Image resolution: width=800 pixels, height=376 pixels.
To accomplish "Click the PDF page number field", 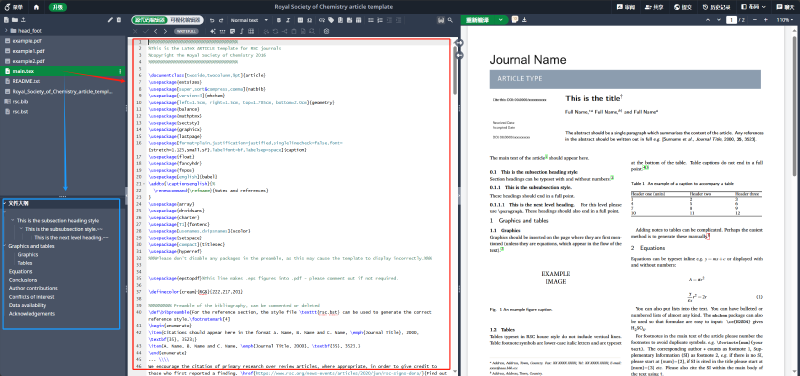I will click(732, 20).
